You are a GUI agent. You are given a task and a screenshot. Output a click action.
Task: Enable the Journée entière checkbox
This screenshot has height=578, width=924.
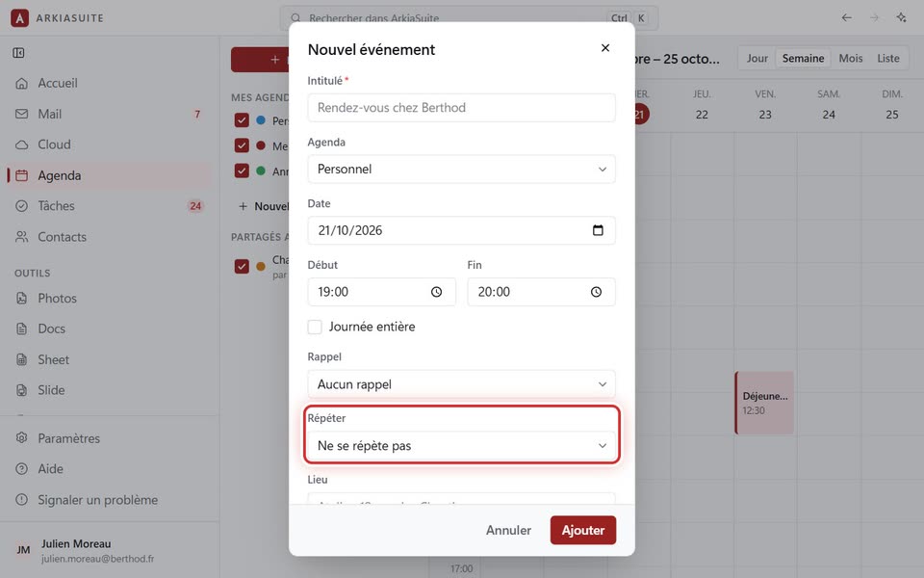pos(315,327)
